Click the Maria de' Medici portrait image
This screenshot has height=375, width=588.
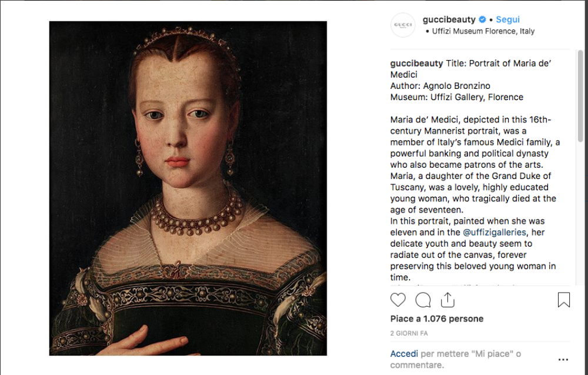[x=188, y=188]
